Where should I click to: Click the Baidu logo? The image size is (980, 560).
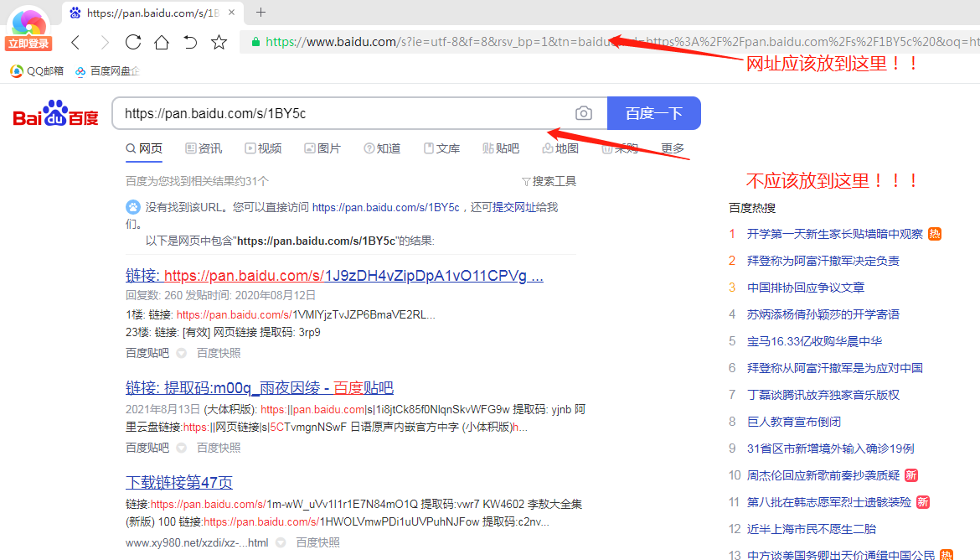pyautogui.click(x=55, y=113)
